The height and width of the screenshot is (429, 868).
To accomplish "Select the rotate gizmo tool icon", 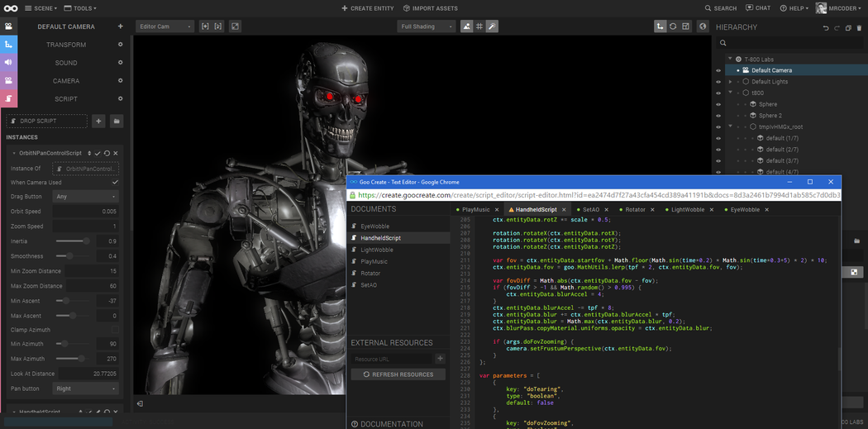I will pos(673,26).
